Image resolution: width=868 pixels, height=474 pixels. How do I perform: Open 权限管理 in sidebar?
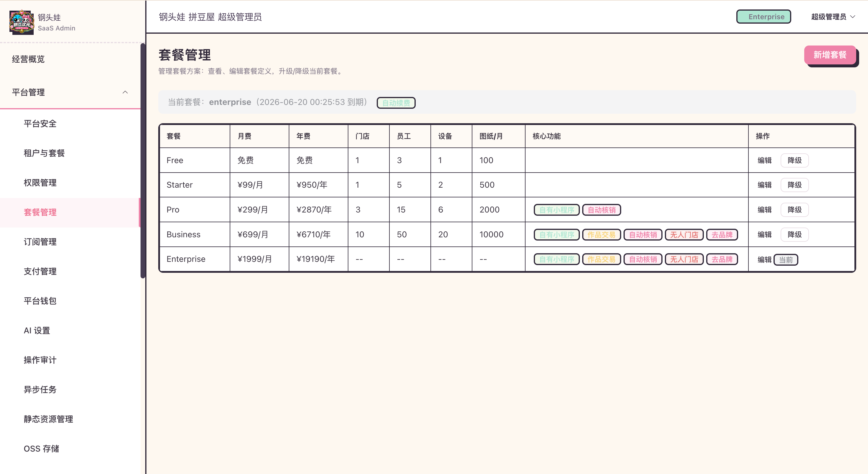(x=70, y=183)
